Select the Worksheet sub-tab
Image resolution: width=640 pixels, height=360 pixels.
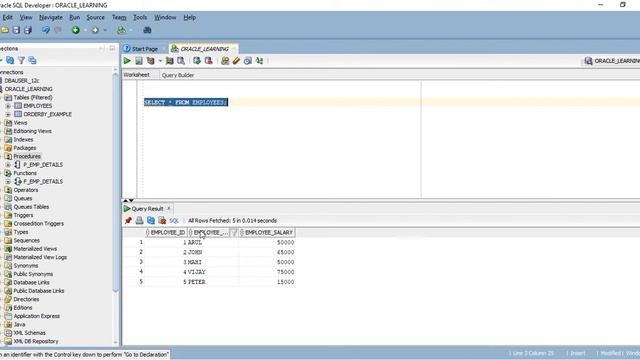tap(136, 75)
